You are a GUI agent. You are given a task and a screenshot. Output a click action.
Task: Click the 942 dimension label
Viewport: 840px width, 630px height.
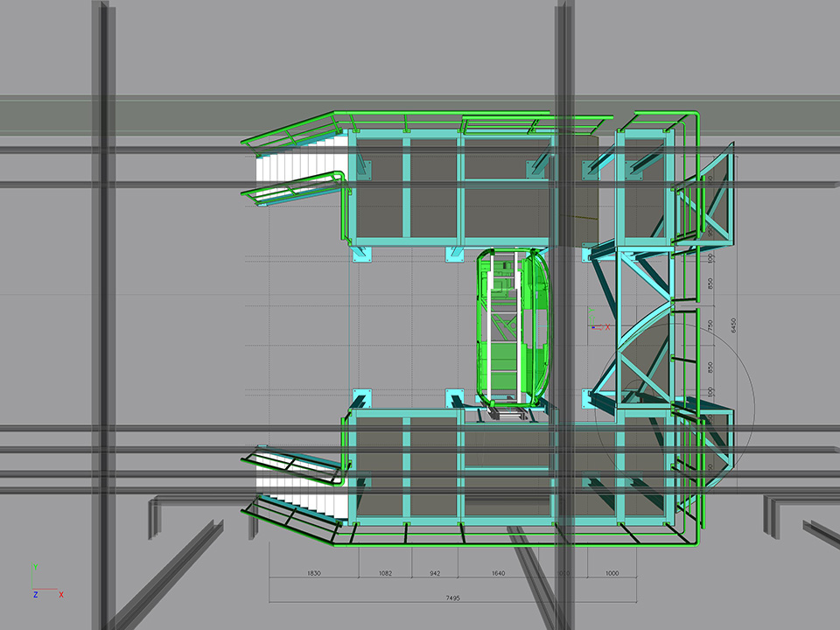(x=435, y=573)
